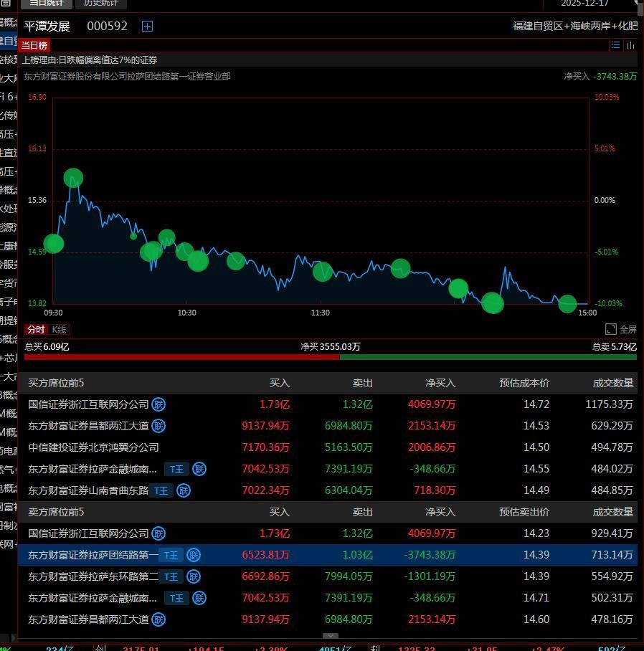Click green bubble at 09:30 market open
Screen dimensions: 644x651
54,244
